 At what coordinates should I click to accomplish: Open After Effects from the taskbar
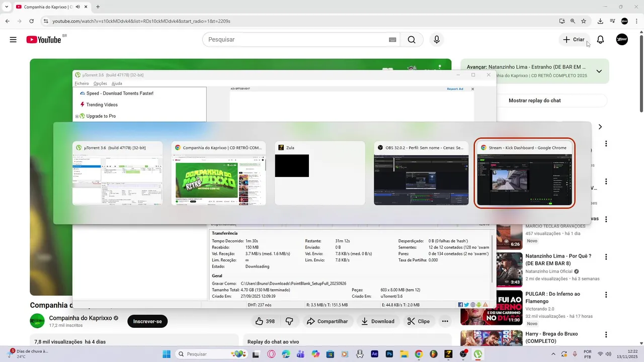tap(374, 354)
